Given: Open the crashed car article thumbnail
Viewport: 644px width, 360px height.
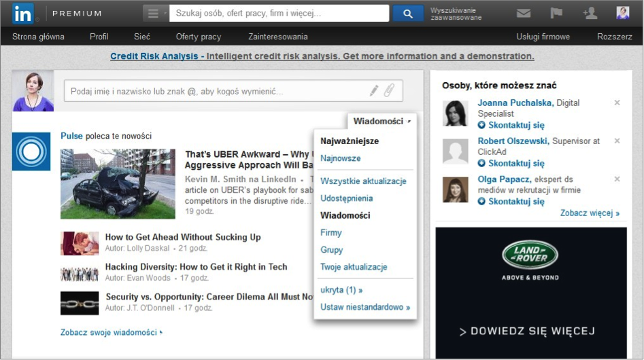Looking at the screenshot, I should pyautogui.click(x=118, y=183).
